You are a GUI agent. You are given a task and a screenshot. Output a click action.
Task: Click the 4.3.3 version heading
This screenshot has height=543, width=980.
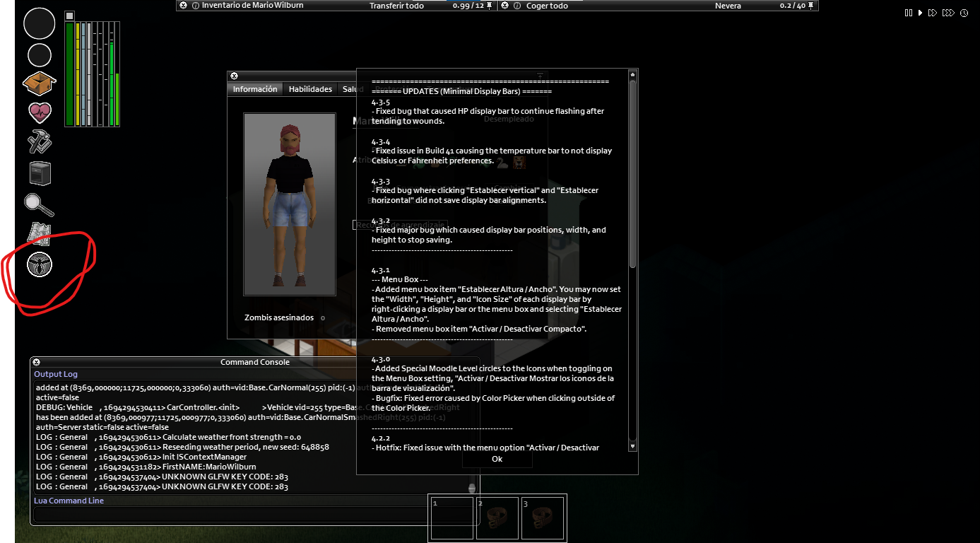[380, 182]
